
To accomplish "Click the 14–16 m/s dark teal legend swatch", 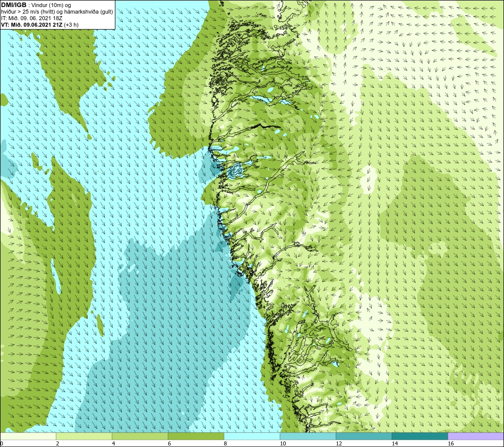I will tap(420, 436).
